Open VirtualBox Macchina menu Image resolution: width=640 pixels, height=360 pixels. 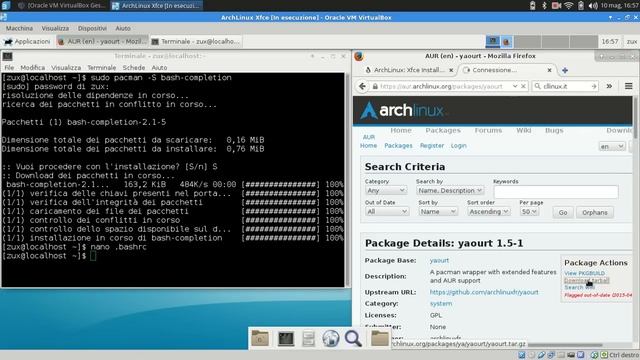[19, 28]
